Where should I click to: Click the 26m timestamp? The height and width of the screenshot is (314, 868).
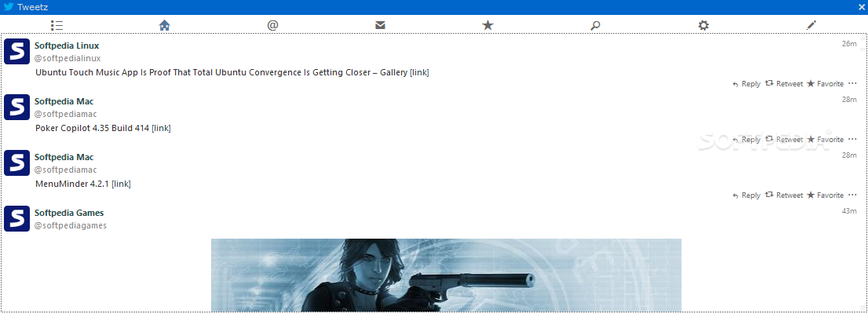click(849, 44)
